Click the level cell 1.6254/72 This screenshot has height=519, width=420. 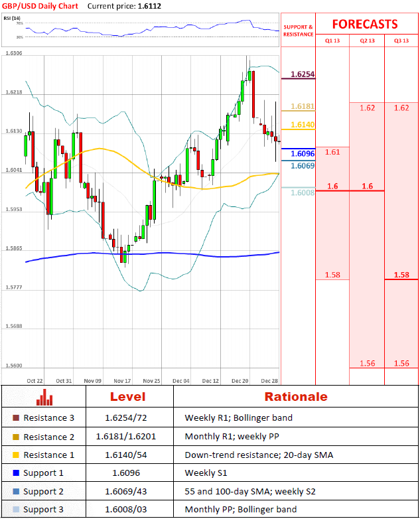[x=126, y=417]
